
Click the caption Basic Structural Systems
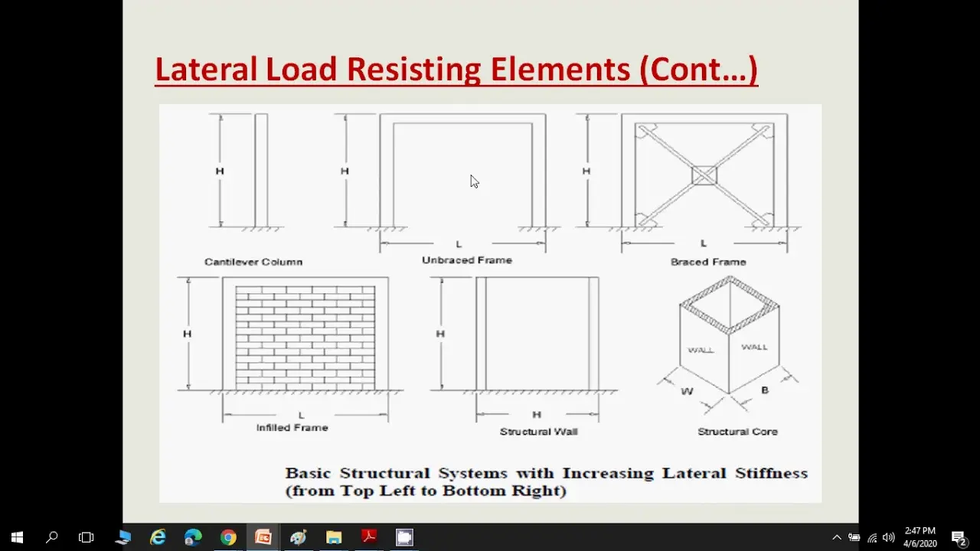point(547,481)
